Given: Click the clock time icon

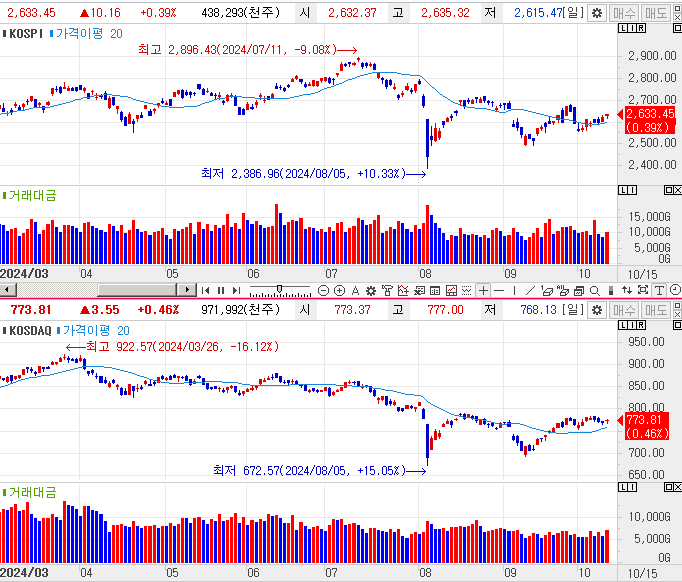Looking at the screenshot, I should pyautogui.click(x=675, y=290).
